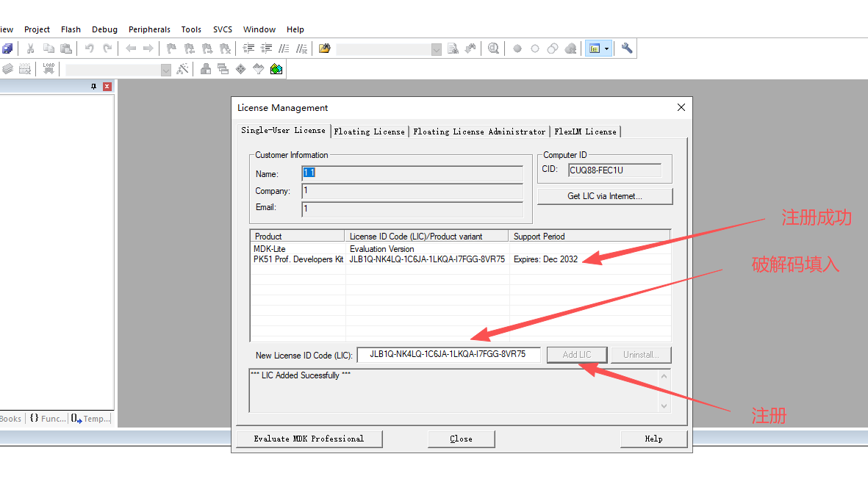Click the New License ID Code field
This screenshot has height=501, width=868.
448,354
